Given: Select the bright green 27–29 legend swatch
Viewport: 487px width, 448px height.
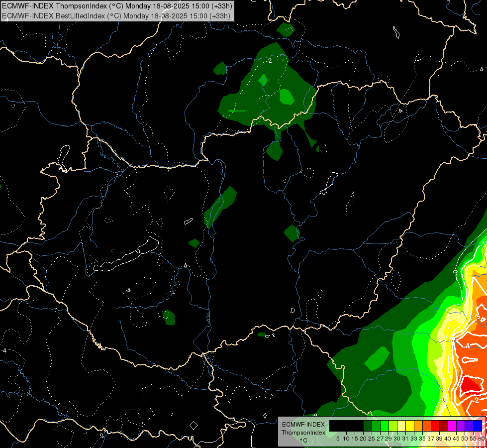Looking at the screenshot, I should (385, 426).
